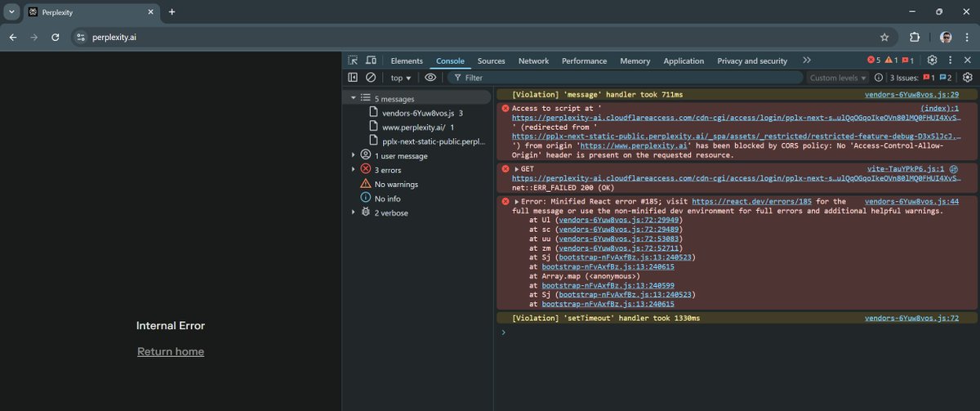Switch to the Network tab
Image resolution: width=980 pixels, height=411 pixels.
(533, 60)
